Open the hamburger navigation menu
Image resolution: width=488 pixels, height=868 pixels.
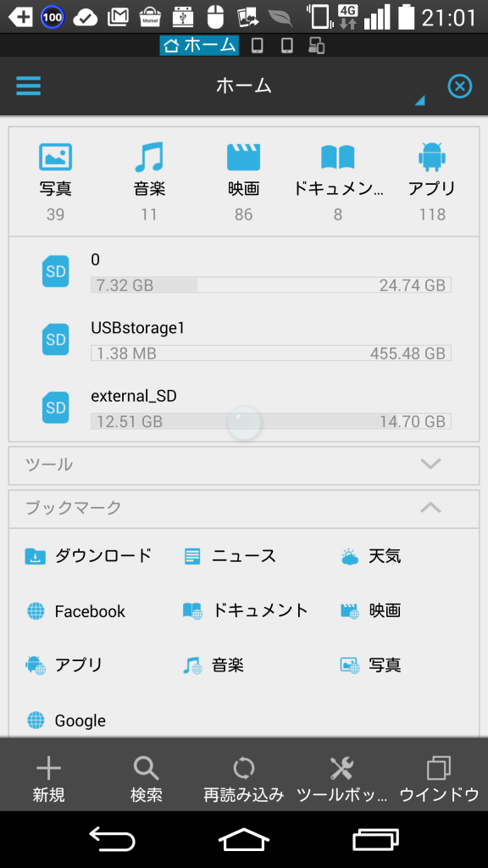point(28,86)
